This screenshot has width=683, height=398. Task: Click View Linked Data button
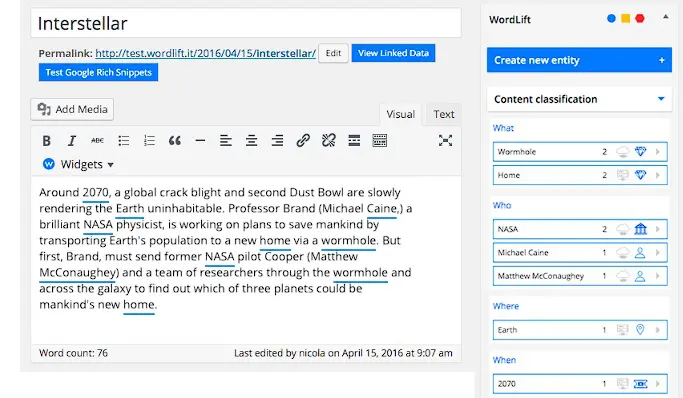click(x=393, y=53)
